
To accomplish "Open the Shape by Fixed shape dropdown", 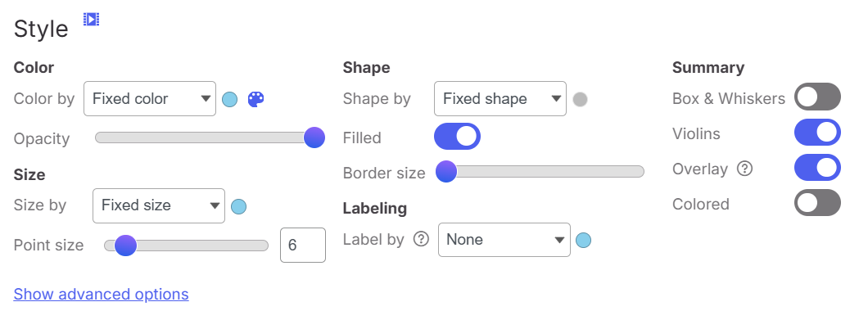I will (x=500, y=98).
